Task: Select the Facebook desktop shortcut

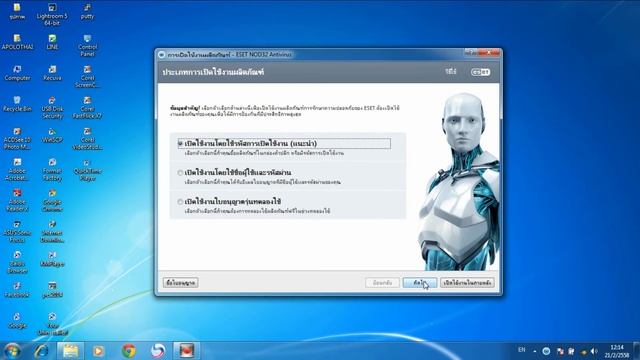Action: [17, 291]
